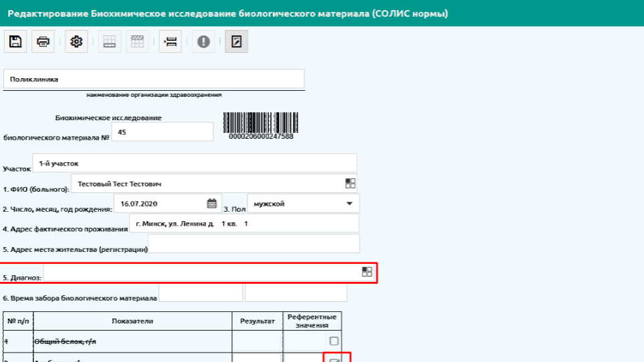Open the birth date calendar picker
Image resolution: width=644 pixels, height=362 pixels.
click(x=211, y=204)
